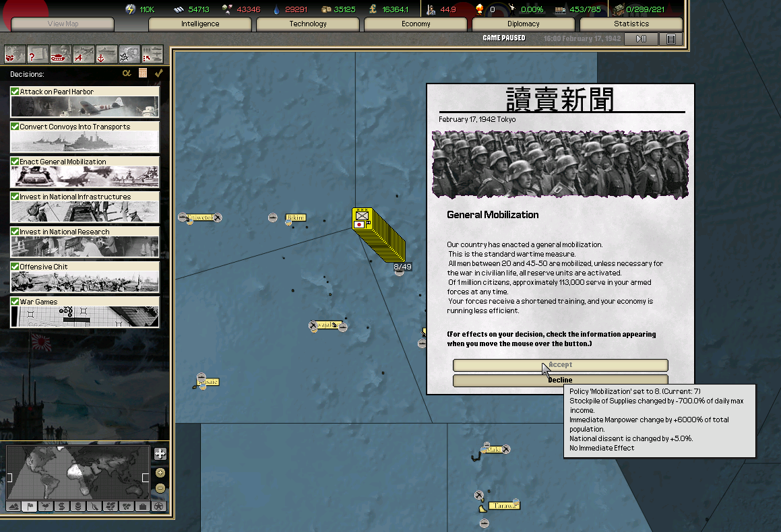Select the terrain map mode icon
The image size is (781, 532).
(x=13, y=506)
